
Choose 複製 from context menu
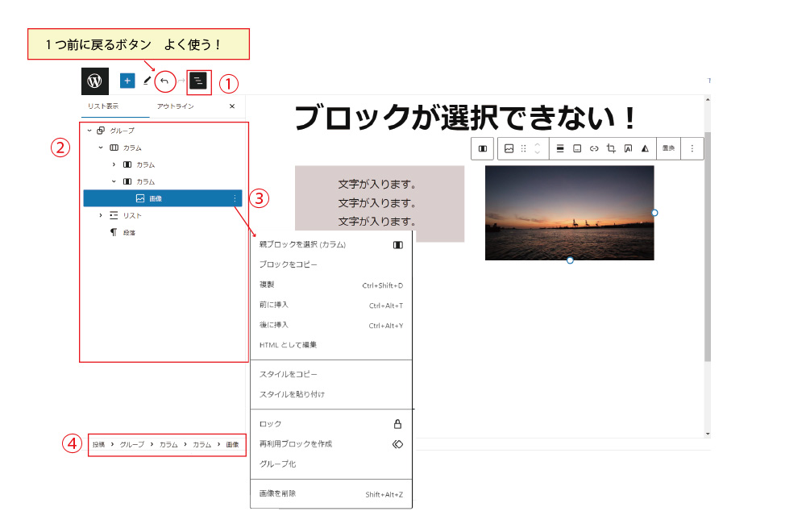coord(331,285)
